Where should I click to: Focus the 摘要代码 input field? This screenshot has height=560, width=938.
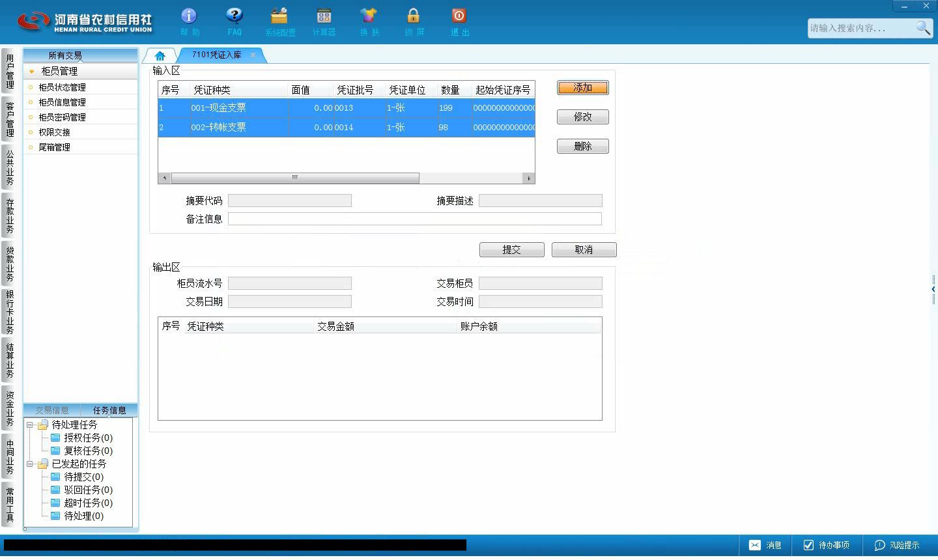290,201
